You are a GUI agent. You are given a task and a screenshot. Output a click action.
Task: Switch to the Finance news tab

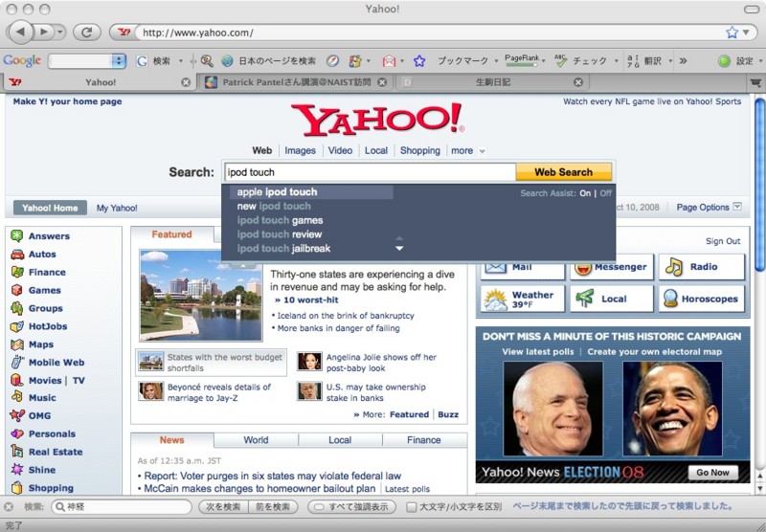tap(424, 440)
